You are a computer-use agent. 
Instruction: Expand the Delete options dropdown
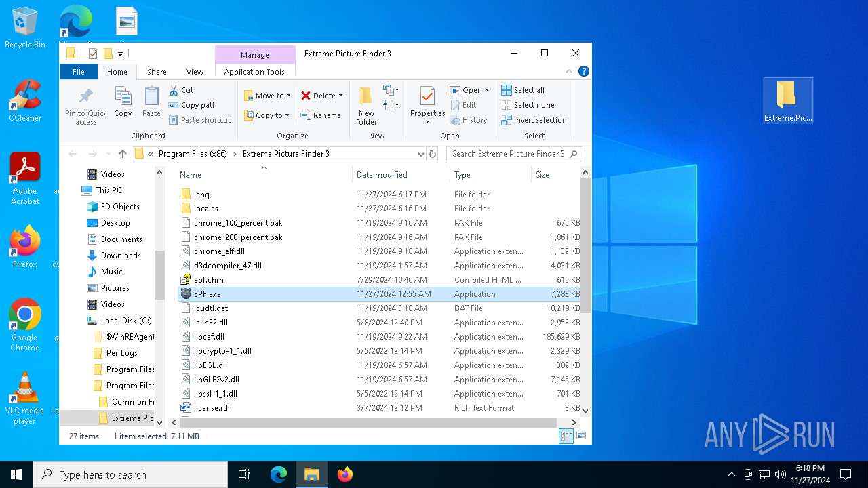(x=340, y=96)
